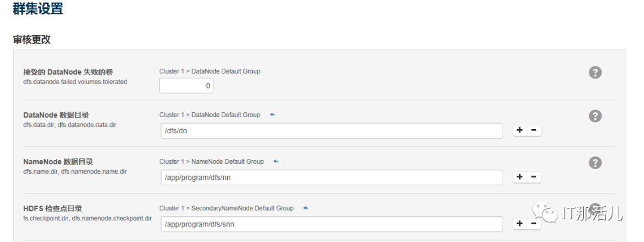The height and width of the screenshot is (242, 644).
Task: Click the 审核更改 section heading
Action: pos(32,39)
